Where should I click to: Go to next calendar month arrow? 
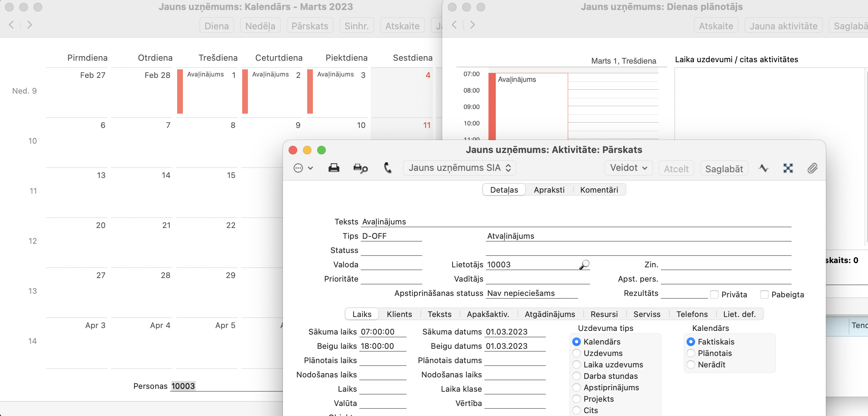click(30, 25)
